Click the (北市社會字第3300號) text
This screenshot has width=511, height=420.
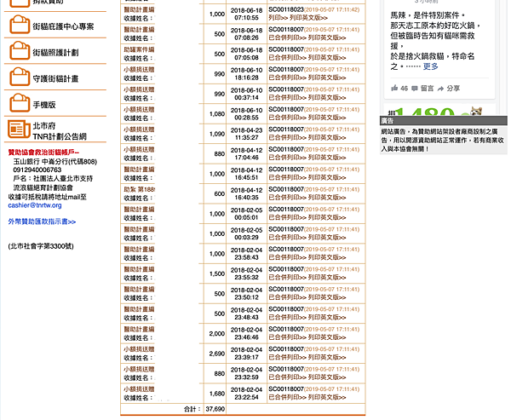(x=41, y=246)
